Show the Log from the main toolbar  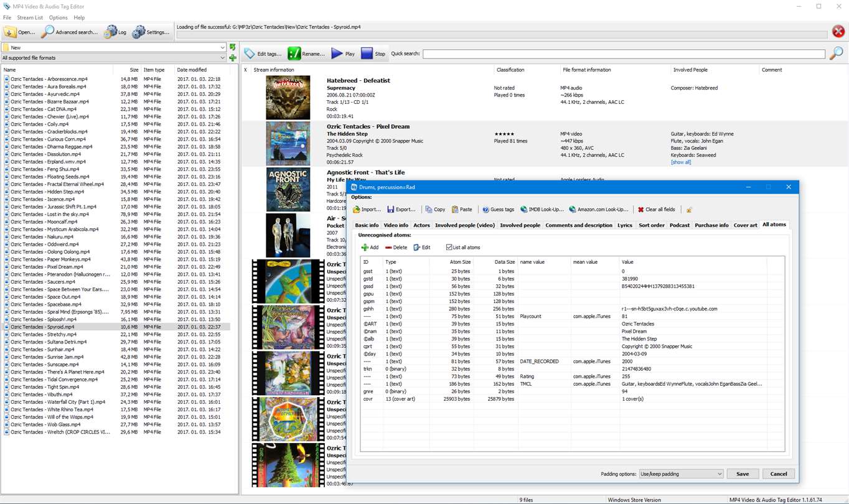(115, 32)
